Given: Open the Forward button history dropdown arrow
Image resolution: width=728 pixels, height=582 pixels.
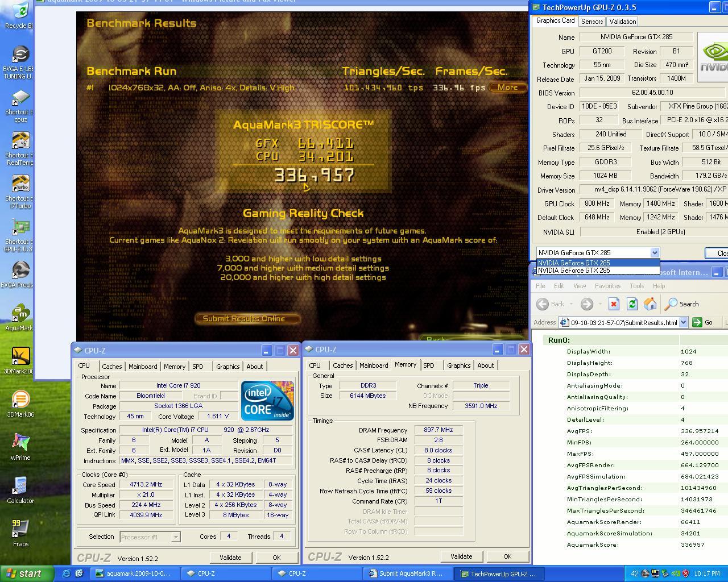Looking at the screenshot, I should 600,304.
